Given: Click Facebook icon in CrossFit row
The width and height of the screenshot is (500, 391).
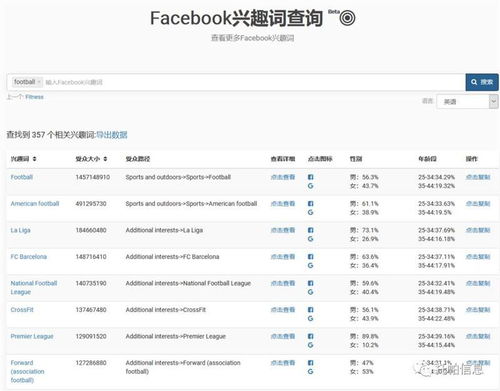Looking at the screenshot, I should click(x=310, y=310).
